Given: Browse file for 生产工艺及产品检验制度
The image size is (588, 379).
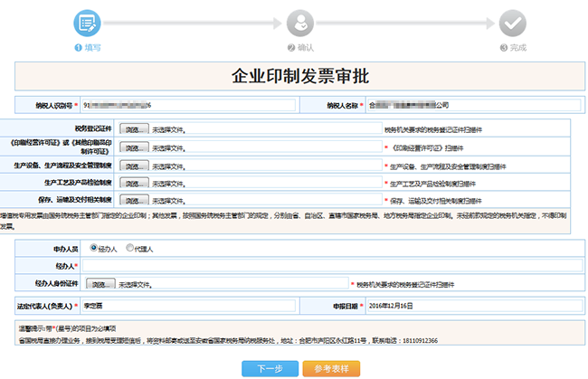Looking at the screenshot, I should 134,184.
